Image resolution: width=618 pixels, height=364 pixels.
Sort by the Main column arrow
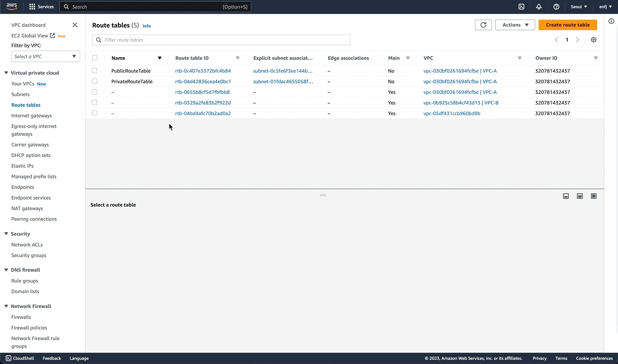click(408, 58)
